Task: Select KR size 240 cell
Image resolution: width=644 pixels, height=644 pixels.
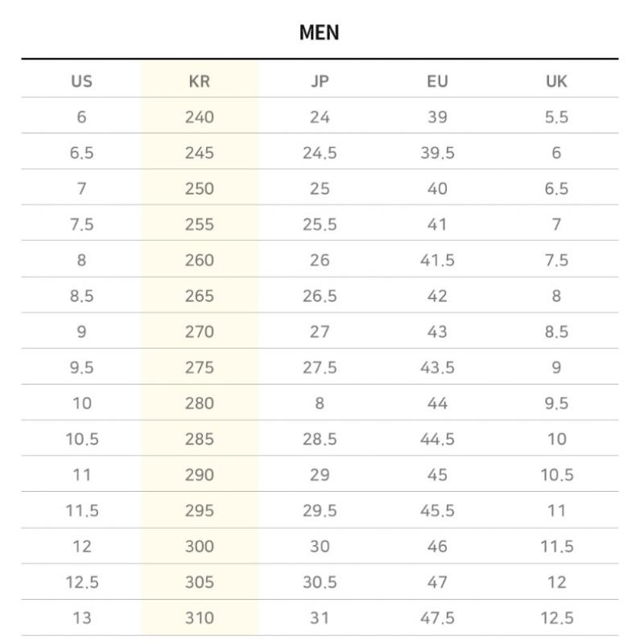Action: pos(200,118)
